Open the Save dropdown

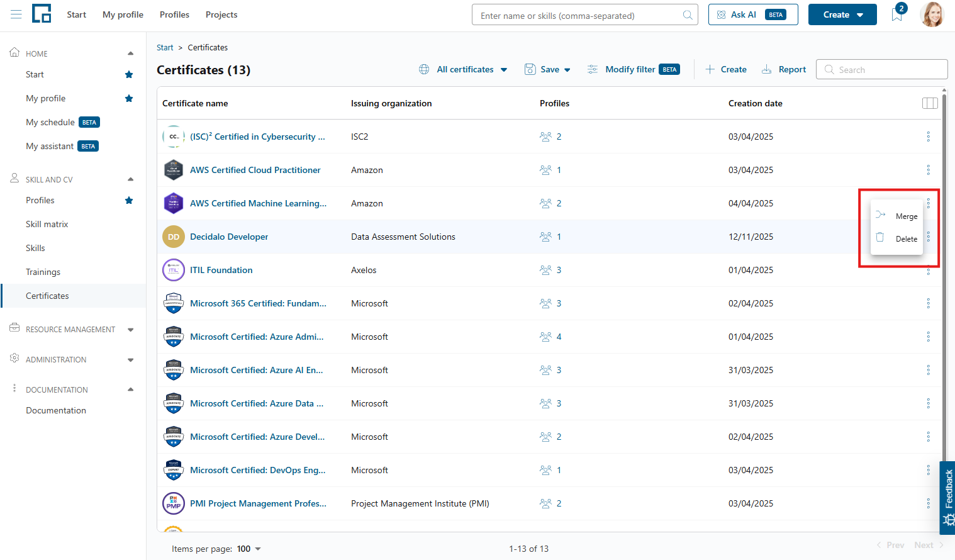[547, 69]
